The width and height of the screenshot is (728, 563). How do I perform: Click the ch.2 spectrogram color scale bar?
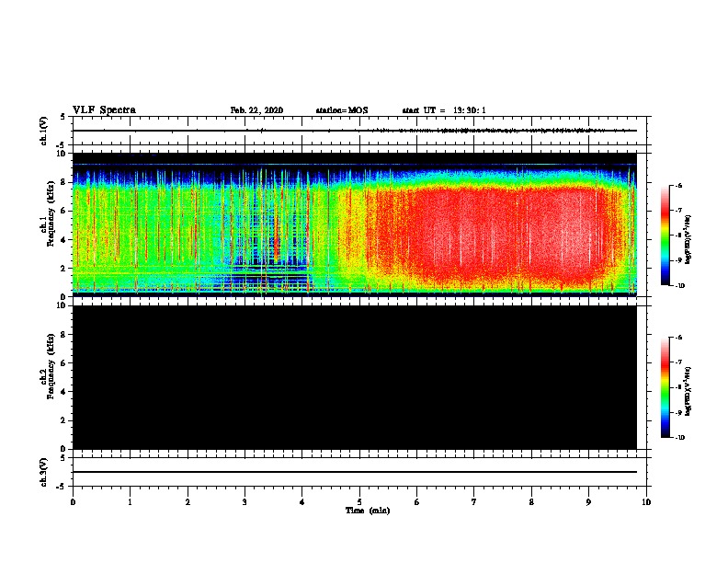665,387
